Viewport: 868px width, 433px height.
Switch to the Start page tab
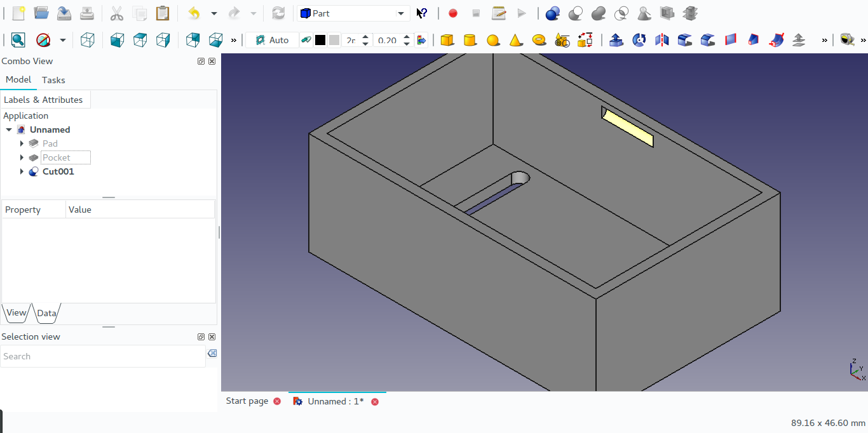click(x=247, y=401)
